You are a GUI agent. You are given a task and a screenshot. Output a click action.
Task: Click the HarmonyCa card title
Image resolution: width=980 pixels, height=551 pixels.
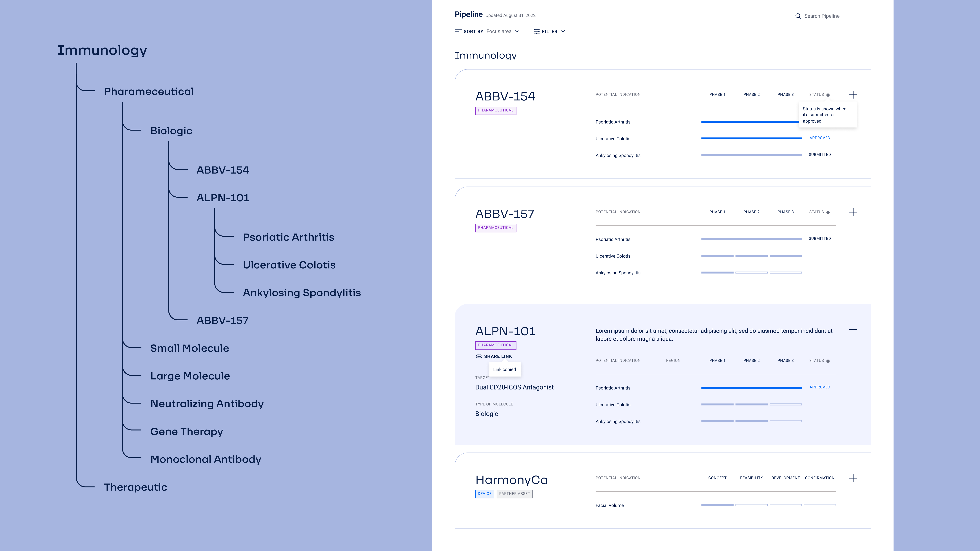[511, 480]
